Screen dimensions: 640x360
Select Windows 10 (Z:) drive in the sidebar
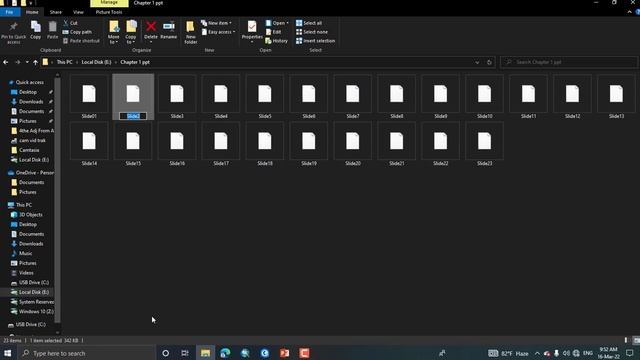[x=36, y=311]
